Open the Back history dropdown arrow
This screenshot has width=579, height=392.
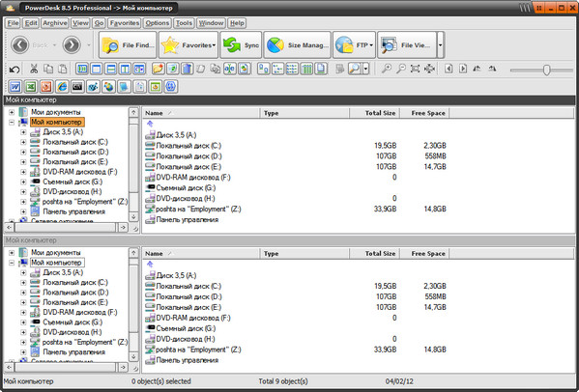pyautogui.click(x=54, y=45)
